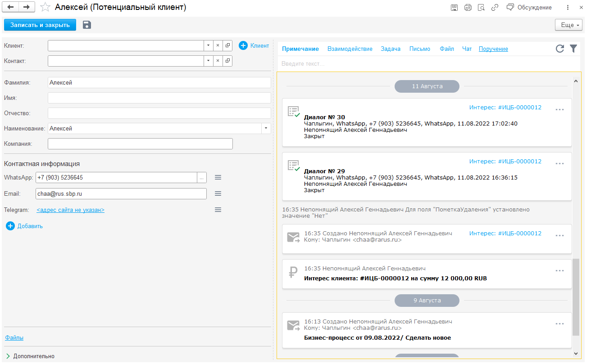Clear the Клиент field with the X button
The width and height of the screenshot is (591, 364).
coord(217,45)
